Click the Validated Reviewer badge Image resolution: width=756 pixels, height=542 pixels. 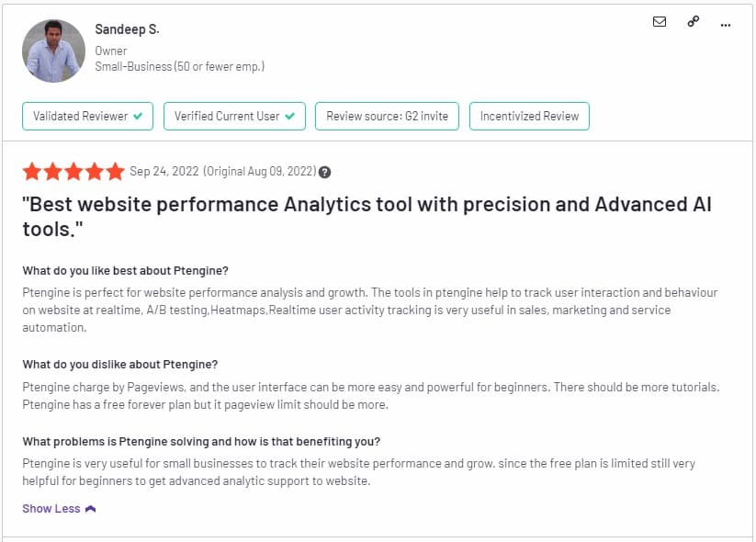coord(87,117)
